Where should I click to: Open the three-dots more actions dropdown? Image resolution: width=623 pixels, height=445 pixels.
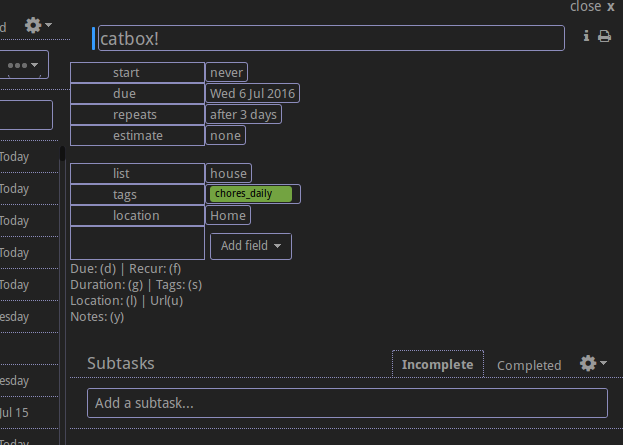[x=23, y=65]
